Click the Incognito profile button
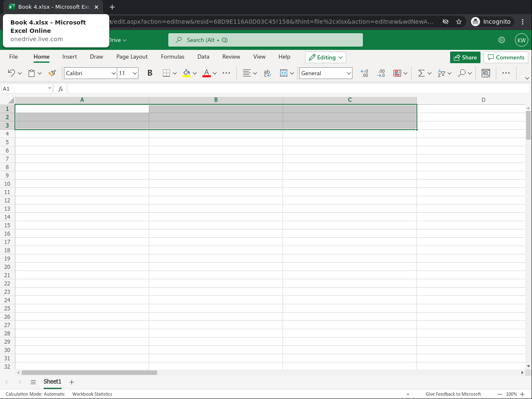This screenshot has height=399, width=532. [491, 22]
